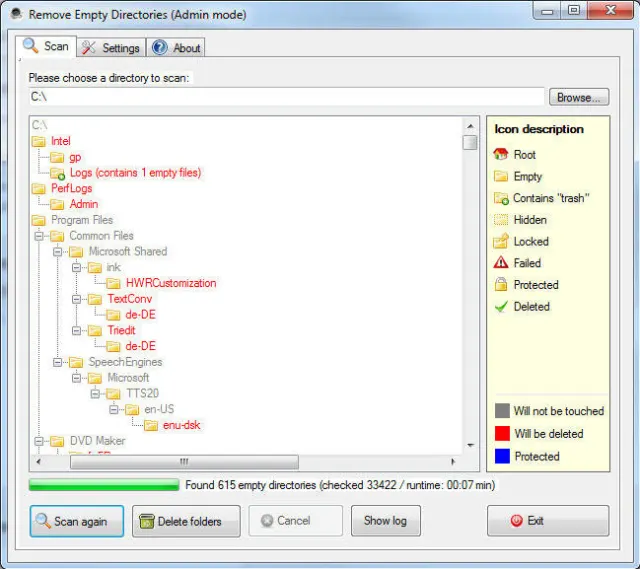The height and width of the screenshot is (569, 640).
Task: Click the enu-dsk folder icon
Action: point(151,425)
